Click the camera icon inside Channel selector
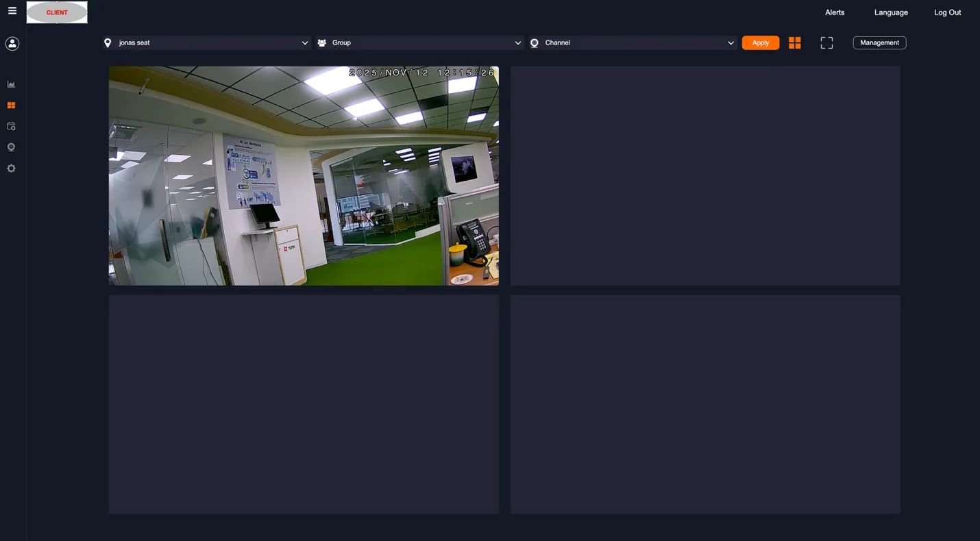980x541 pixels. click(x=535, y=42)
